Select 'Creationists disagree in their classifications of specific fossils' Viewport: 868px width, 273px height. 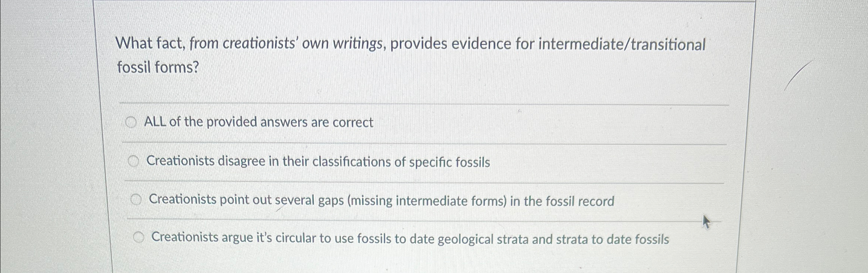tap(134, 161)
